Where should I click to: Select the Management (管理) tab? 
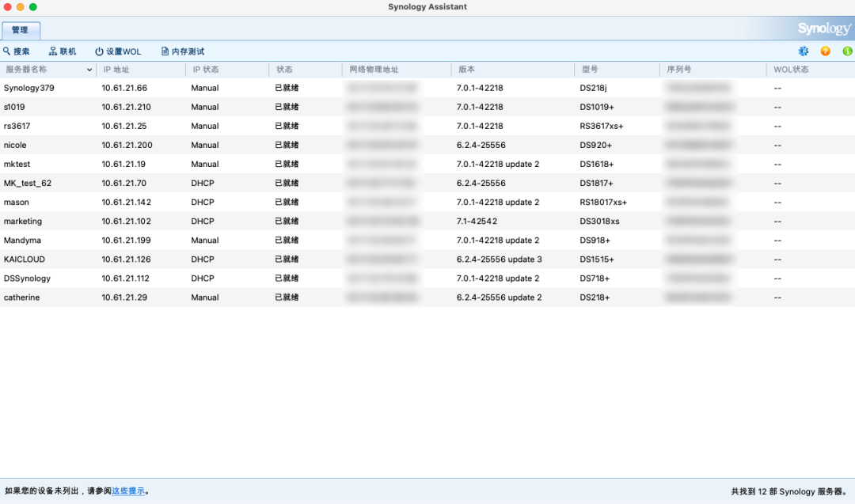pyautogui.click(x=20, y=30)
